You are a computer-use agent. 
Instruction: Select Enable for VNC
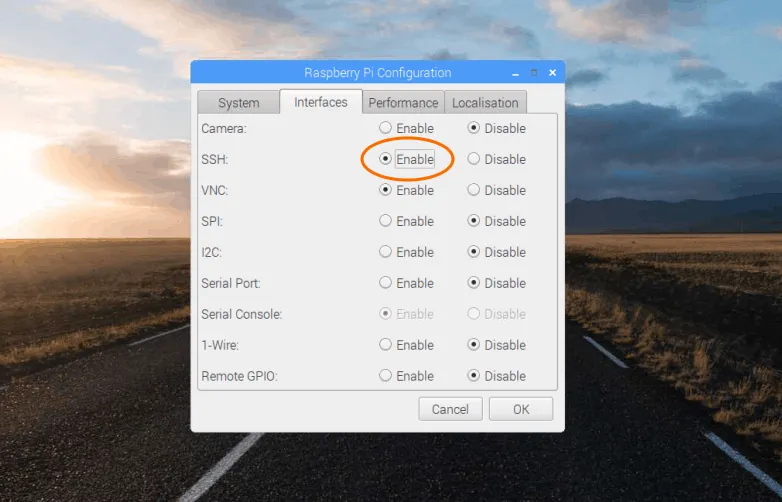click(406, 190)
